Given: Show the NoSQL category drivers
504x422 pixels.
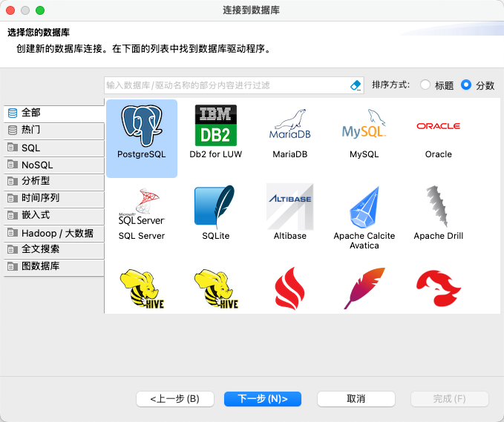Looking at the screenshot, I should tap(54, 165).
